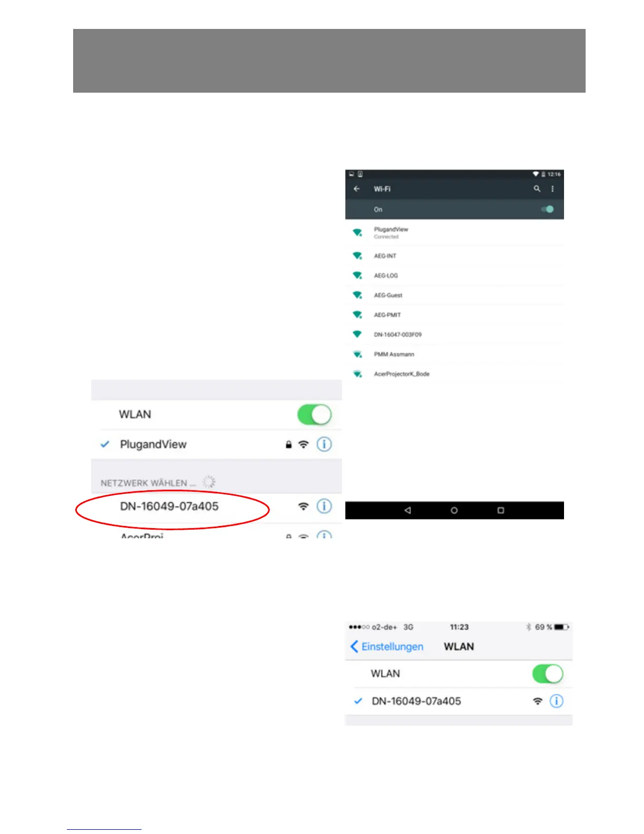
Task: Toggle the WLAN switch under Einstellungen header
Action: pos(548,673)
